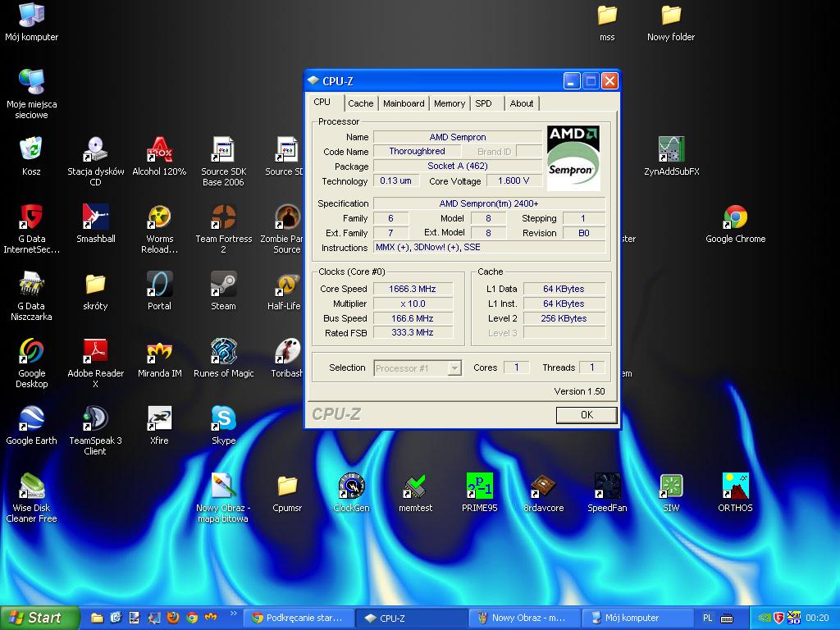
Task: Select the Steam desktop icon
Action: [223, 285]
